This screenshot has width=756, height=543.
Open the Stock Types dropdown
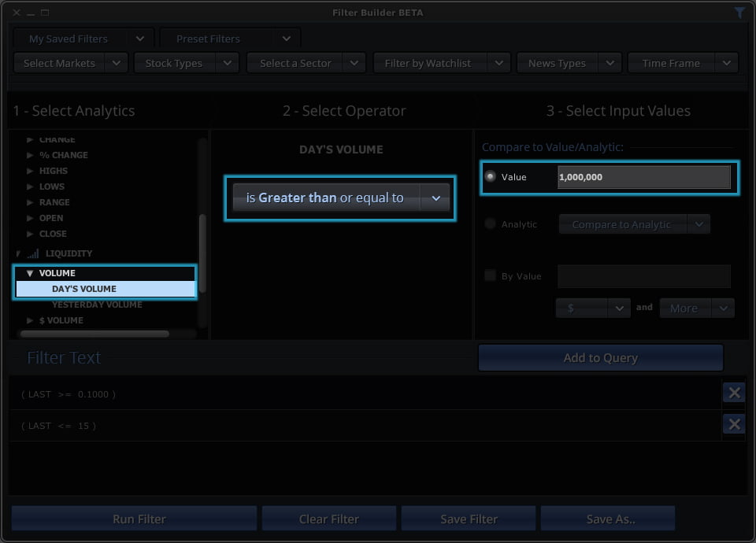point(186,63)
